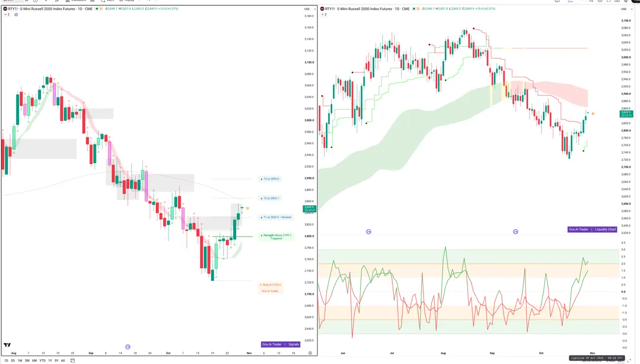Select the YTD time range
Viewport: 640px width, 364px height.
[42, 361]
